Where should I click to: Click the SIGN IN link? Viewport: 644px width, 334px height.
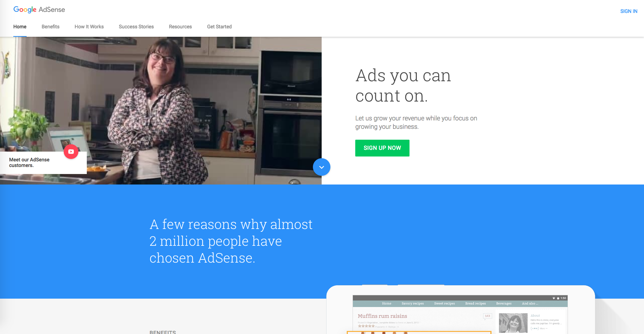coord(629,11)
